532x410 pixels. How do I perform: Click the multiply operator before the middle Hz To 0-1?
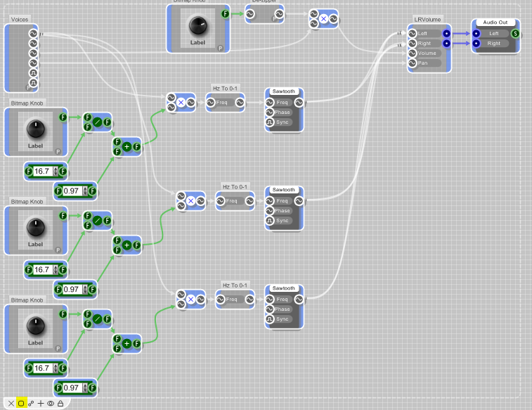[x=190, y=201]
